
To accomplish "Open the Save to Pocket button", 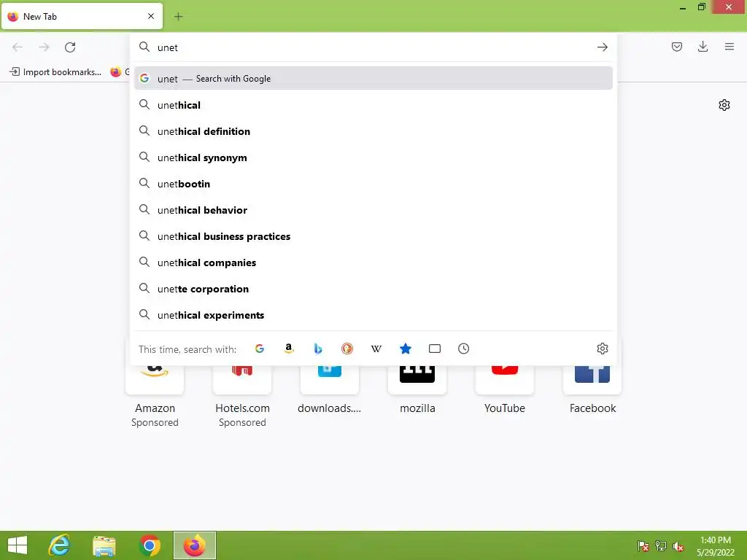I will tap(676, 47).
